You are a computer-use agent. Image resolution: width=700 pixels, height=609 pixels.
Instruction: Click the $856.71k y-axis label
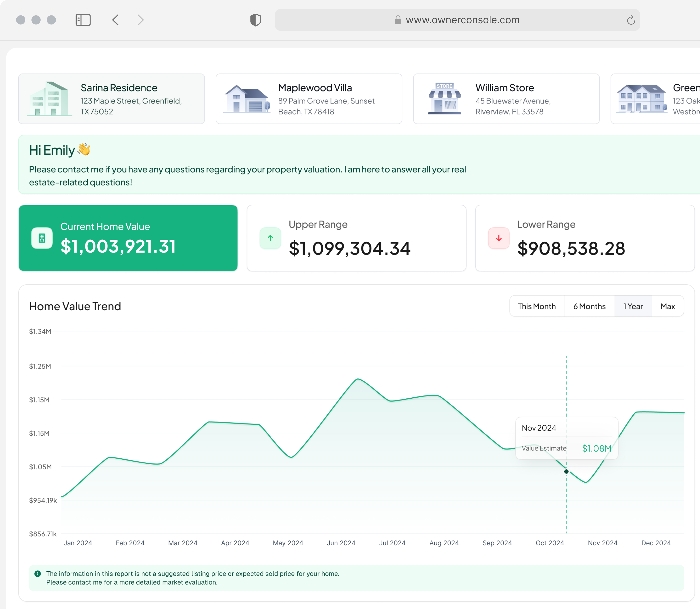click(x=43, y=534)
